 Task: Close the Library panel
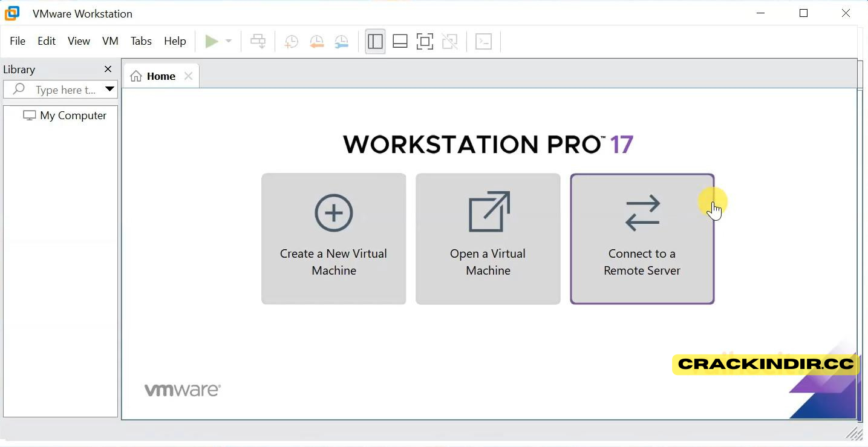(x=108, y=69)
